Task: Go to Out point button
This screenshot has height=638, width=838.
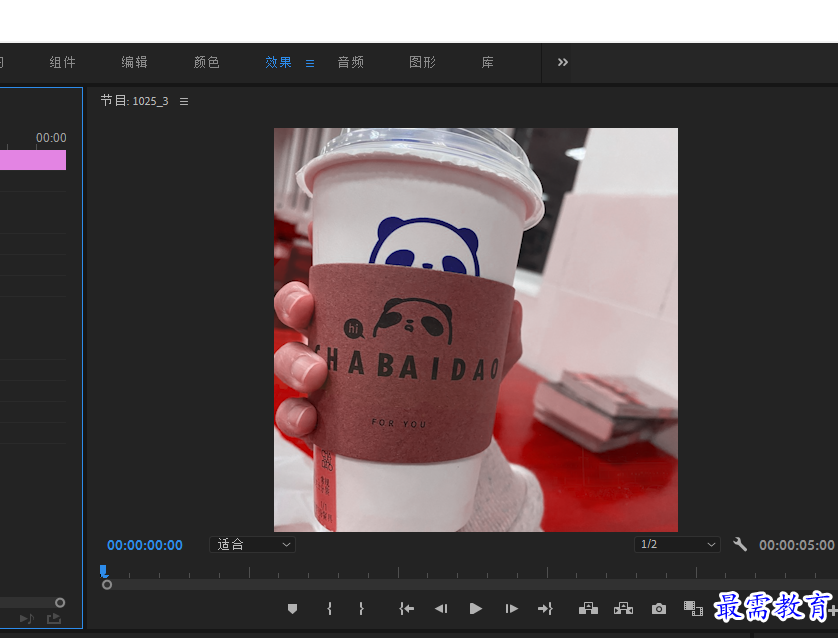Action: 545,609
